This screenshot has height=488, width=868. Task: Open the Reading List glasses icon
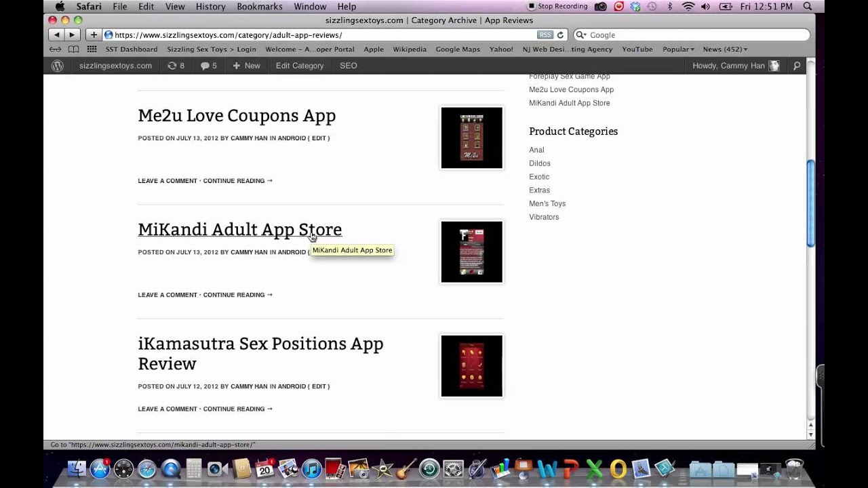(x=56, y=49)
